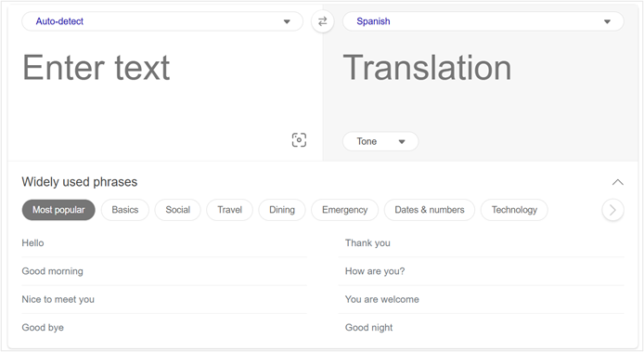
Task: Collapse the Widely used phrases section
Action: [x=617, y=182]
